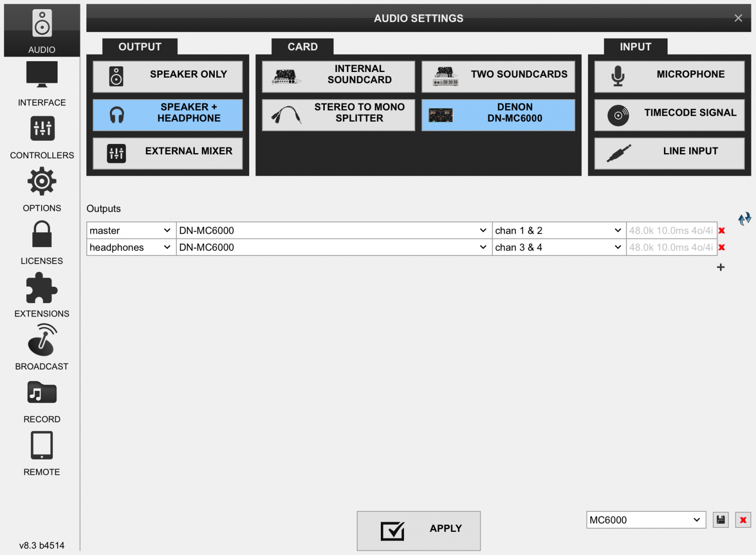Enable the Microphone input

coord(669,77)
